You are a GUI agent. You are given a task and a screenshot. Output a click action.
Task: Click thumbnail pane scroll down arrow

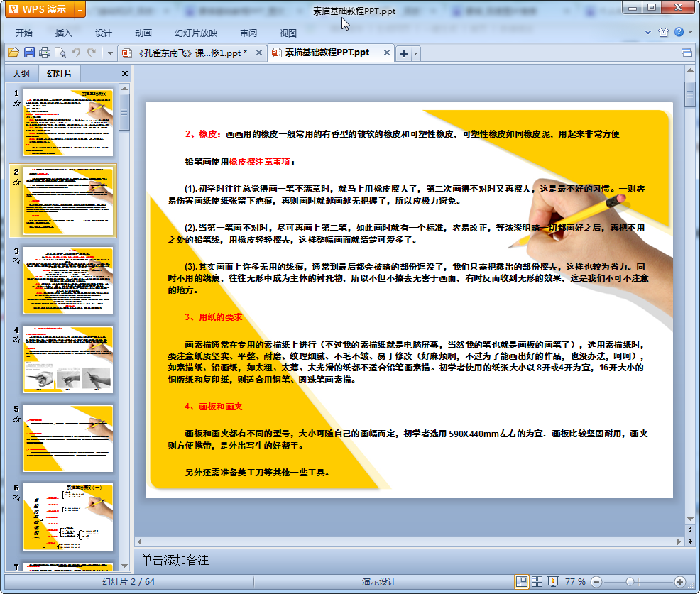tap(124, 566)
